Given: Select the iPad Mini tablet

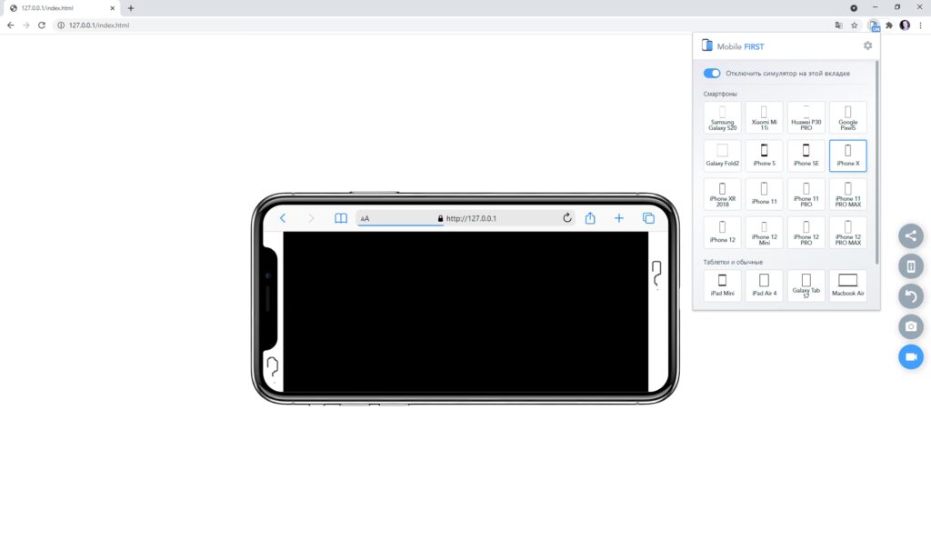Looking at the screenshot, I should coord(723,285).
